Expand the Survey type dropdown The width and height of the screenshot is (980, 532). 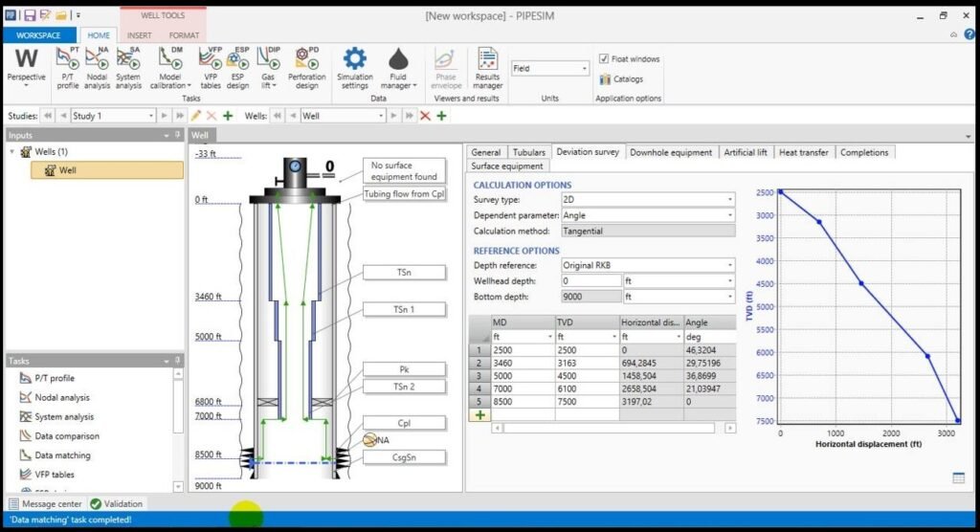(x=647, y=200)
